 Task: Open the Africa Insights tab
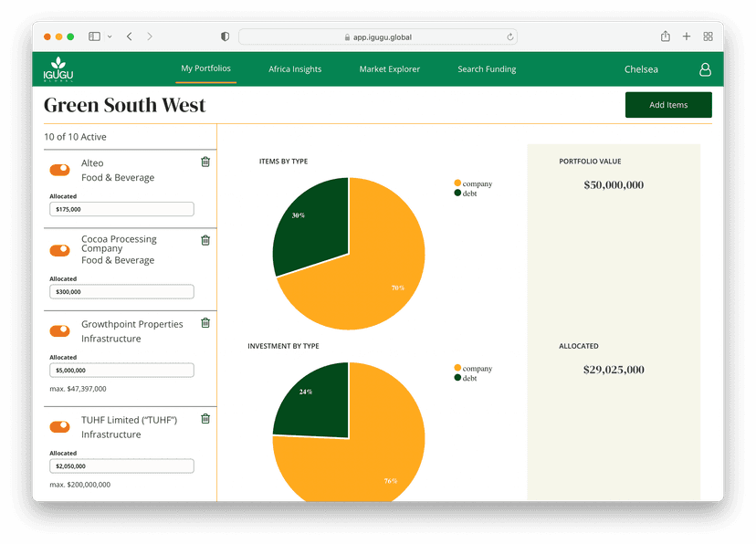[x=295, y=68]
